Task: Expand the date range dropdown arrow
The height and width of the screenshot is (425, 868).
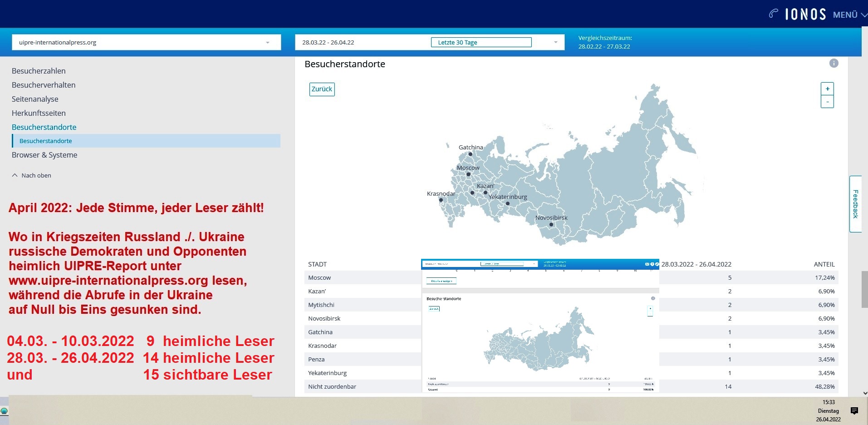Action: point(555,42)
